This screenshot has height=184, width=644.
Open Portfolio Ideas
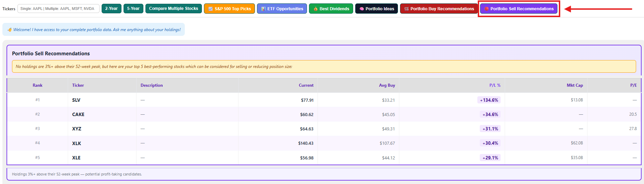pos(376,9)
